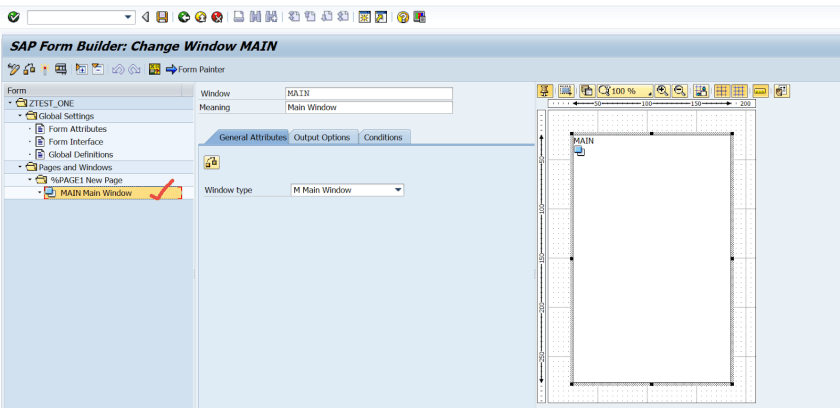Screen dimensions: 840x408
Task: Toggle the pin icon on layout toolbar
Action: click(546, 91)
